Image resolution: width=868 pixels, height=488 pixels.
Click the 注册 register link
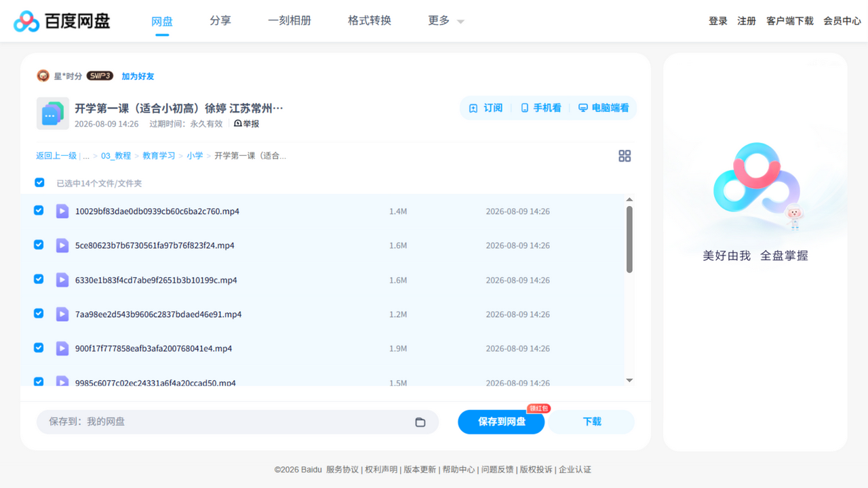747,21
